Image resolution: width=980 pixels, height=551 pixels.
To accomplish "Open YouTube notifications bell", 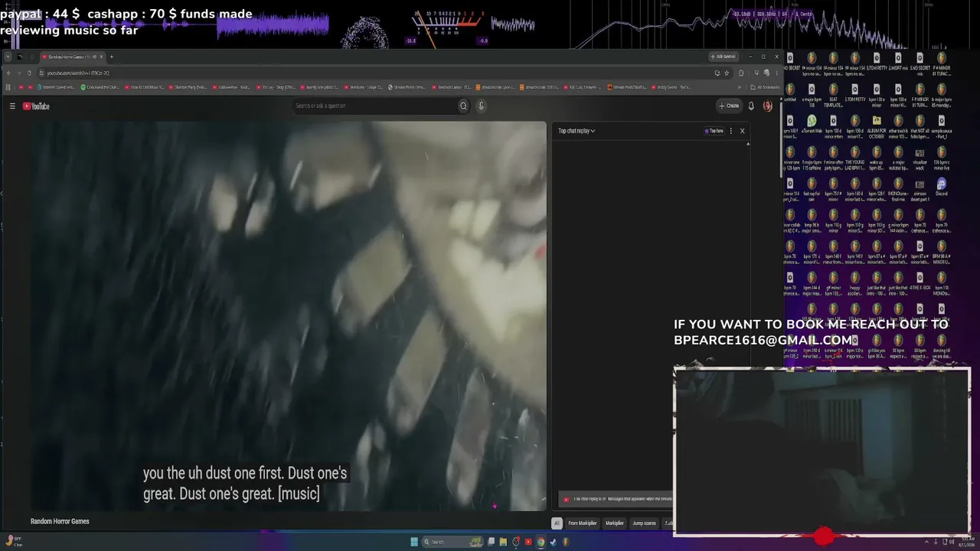I will pos(751,106).
